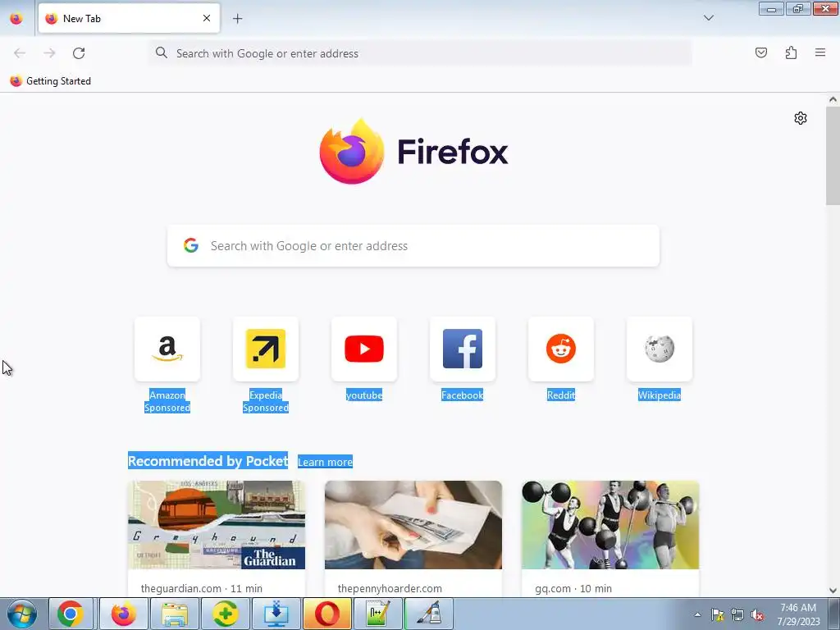Open the Wikipedia shortcut tile
Screen dimensions: 840x630
pyautogui.click(x=660, y=349)
